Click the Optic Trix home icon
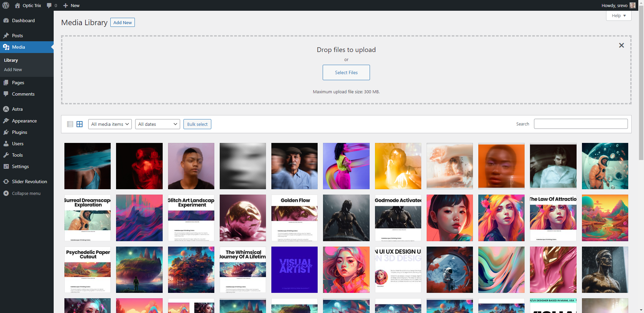Viewport: 644px width, 313px height. point(17,5)
